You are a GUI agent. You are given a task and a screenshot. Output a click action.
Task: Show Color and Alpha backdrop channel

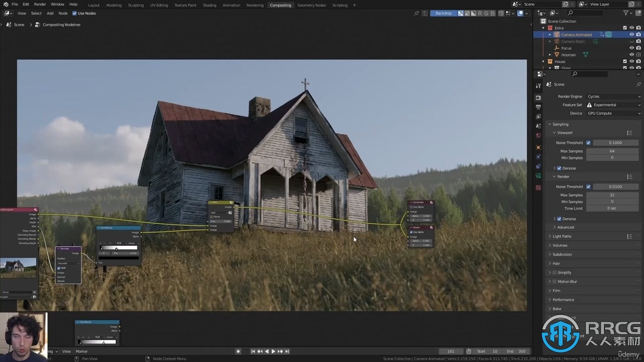(460, 13)
